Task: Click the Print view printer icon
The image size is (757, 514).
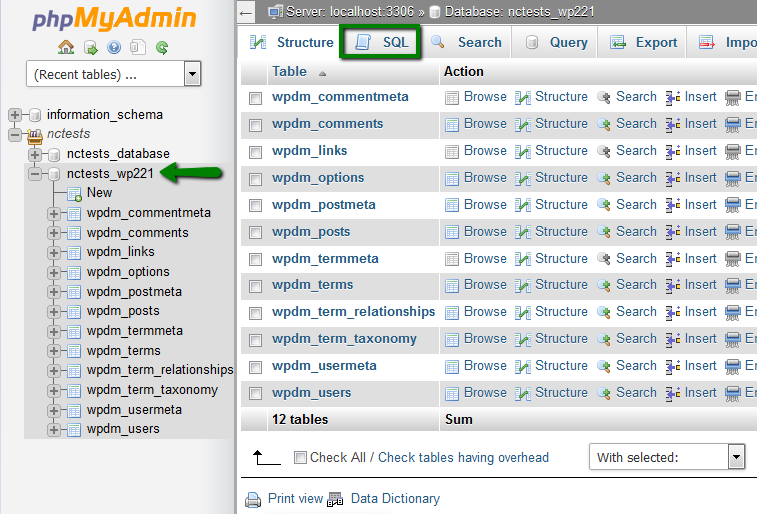Action: (253, 500)
